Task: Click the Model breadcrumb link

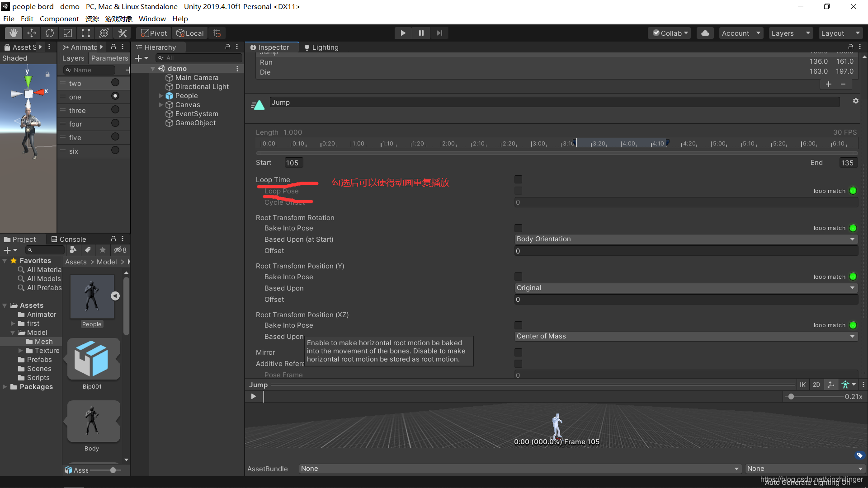Action: pyautogui.click(x=107, y=262)
